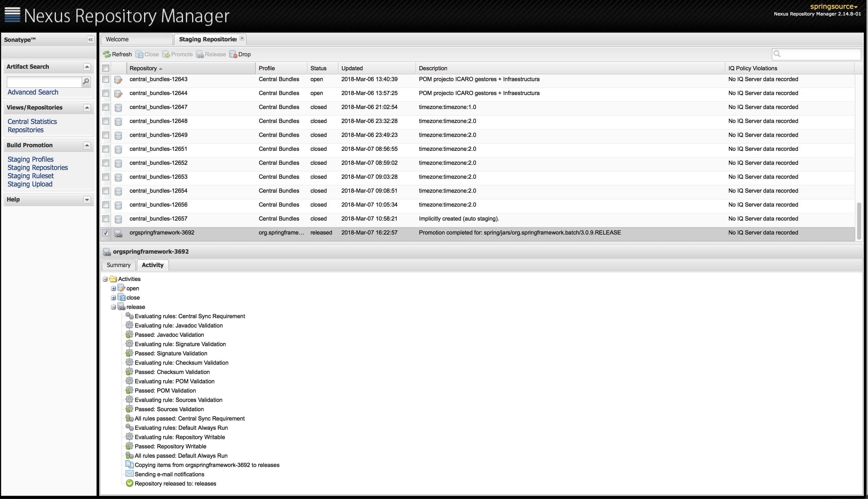The height and width of the screenshot is (499, 868).
Task: Click the Refresh toolbar icon
Action: coord(107,54)
